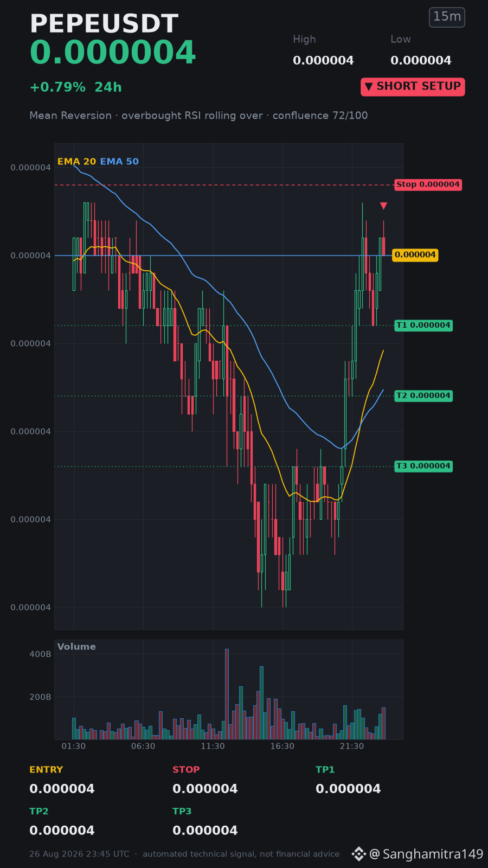
Task: Click the @Sanghamitra149 username
Action: pyautogui.click(x=426, y=854)
